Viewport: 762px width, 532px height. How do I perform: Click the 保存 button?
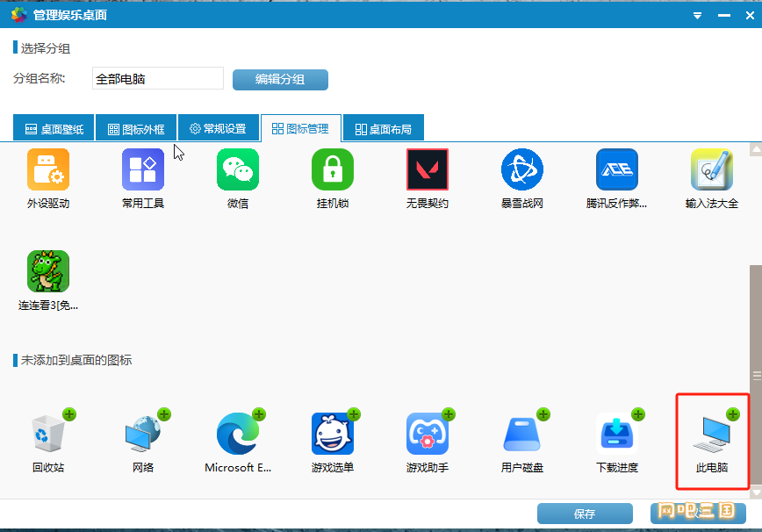585,514
